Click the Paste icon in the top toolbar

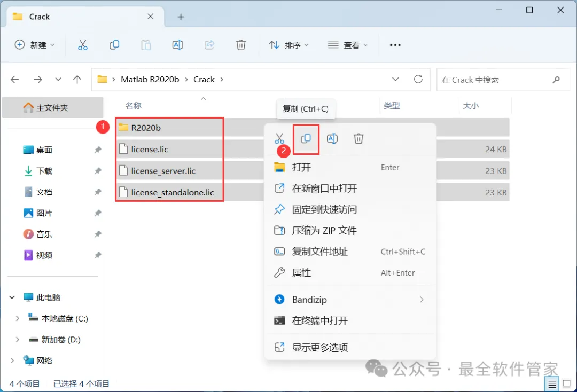point(146,45)
